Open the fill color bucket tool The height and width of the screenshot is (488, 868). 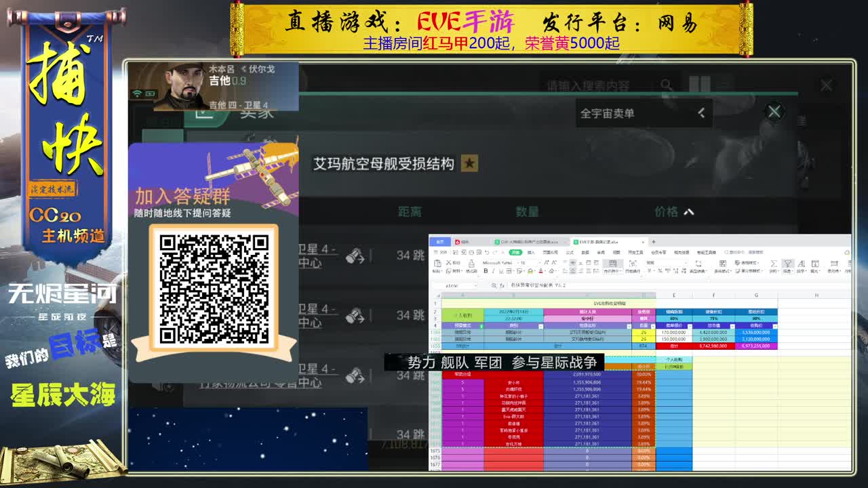[x=530, y=271]
